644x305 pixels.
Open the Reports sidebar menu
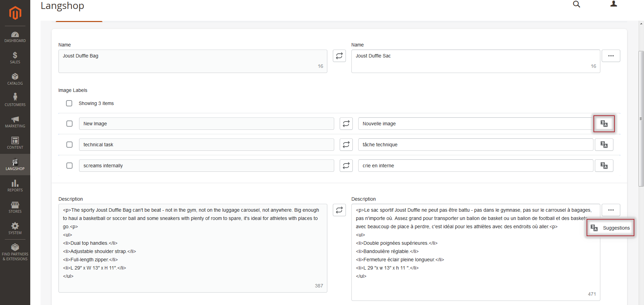coord(15,186)
